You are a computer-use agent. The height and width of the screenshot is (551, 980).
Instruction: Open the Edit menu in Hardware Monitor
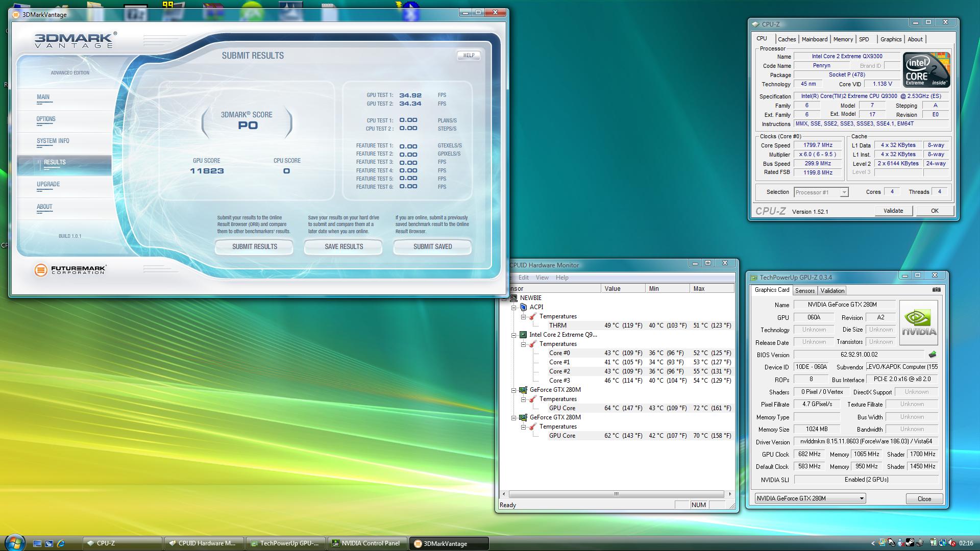point(524,278)
